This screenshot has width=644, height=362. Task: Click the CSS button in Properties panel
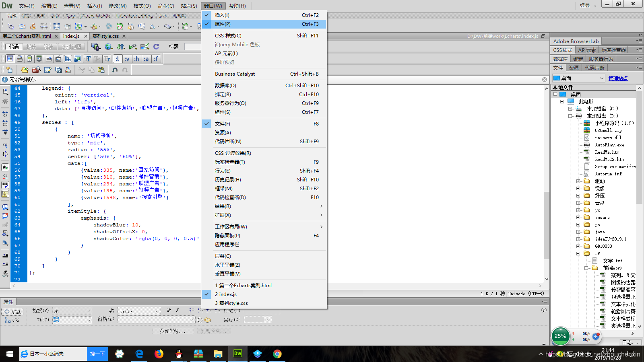pos(12,320)
